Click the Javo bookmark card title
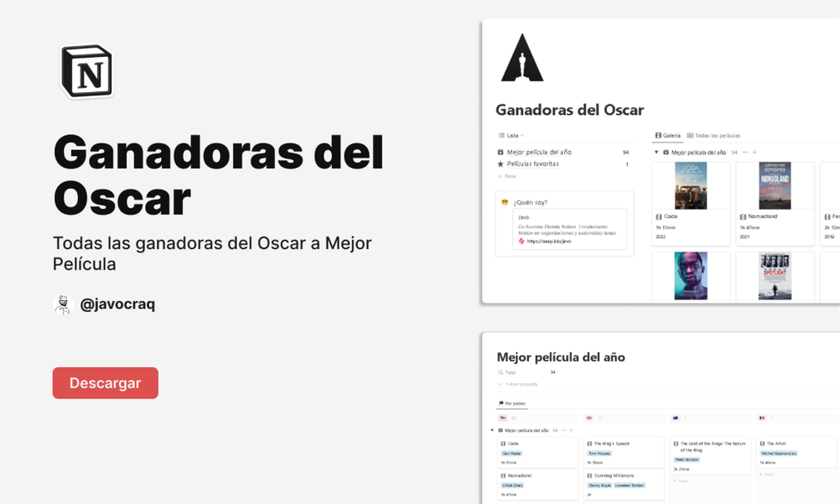 click(524, 217)
